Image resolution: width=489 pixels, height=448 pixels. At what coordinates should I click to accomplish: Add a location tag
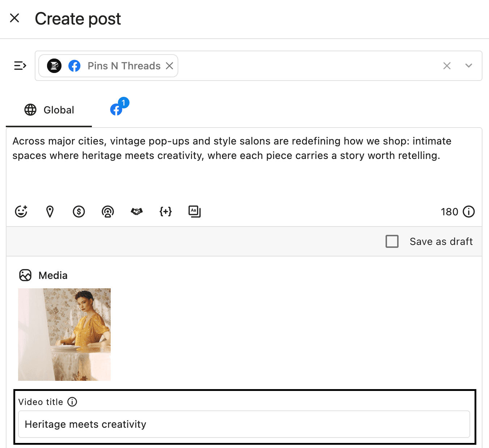50,211
